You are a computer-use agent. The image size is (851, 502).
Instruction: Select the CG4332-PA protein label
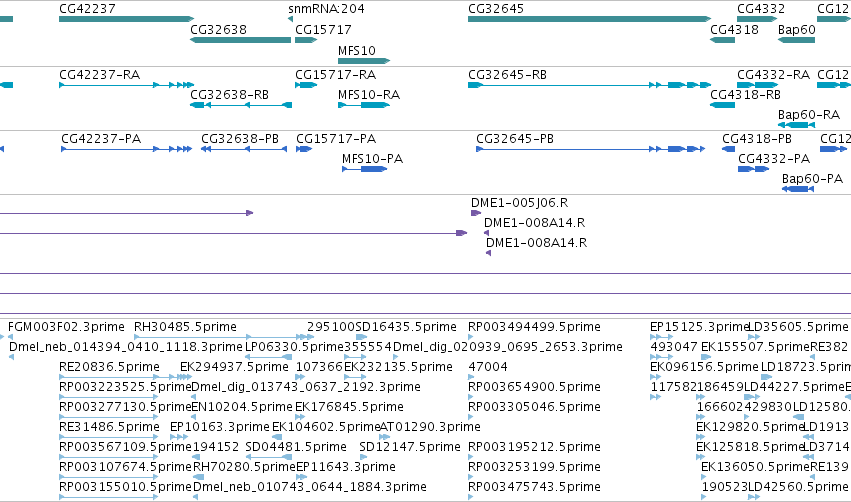[x=774, y=158]
